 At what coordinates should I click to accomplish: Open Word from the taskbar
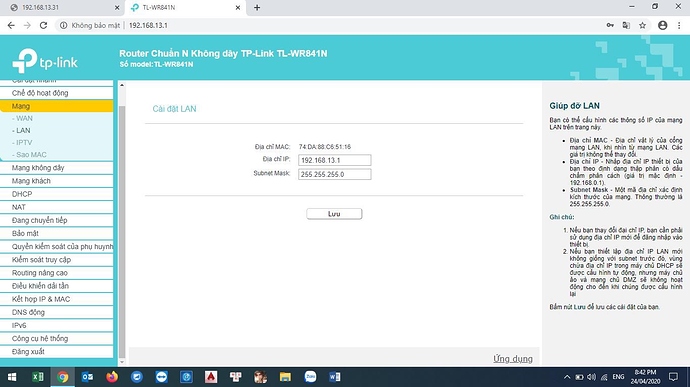click(335, 377)
